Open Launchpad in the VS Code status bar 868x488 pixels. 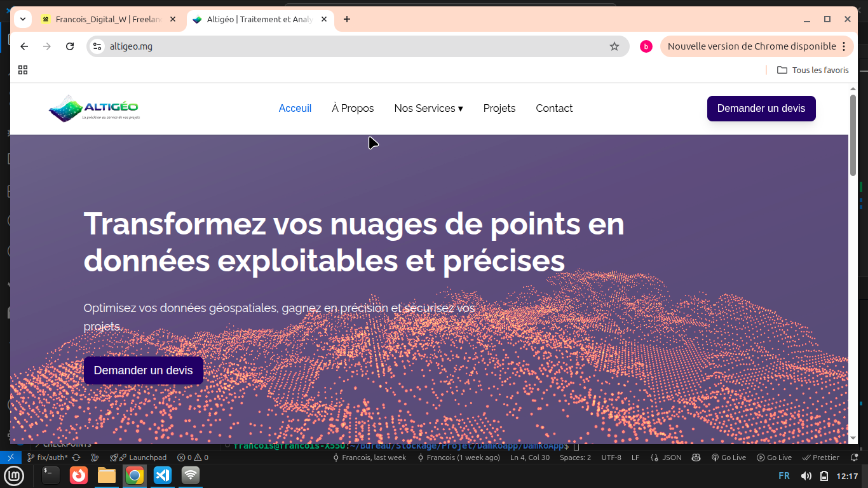click(x=139, y=457)
